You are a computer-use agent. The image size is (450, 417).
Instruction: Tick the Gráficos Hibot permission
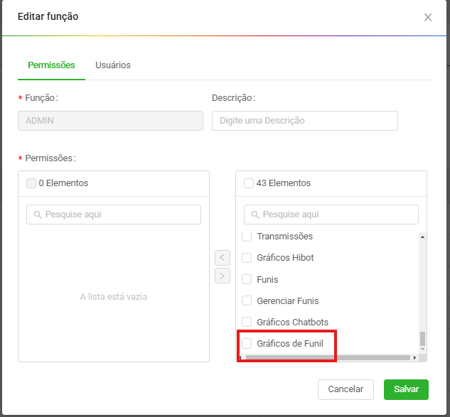point(247,258)
